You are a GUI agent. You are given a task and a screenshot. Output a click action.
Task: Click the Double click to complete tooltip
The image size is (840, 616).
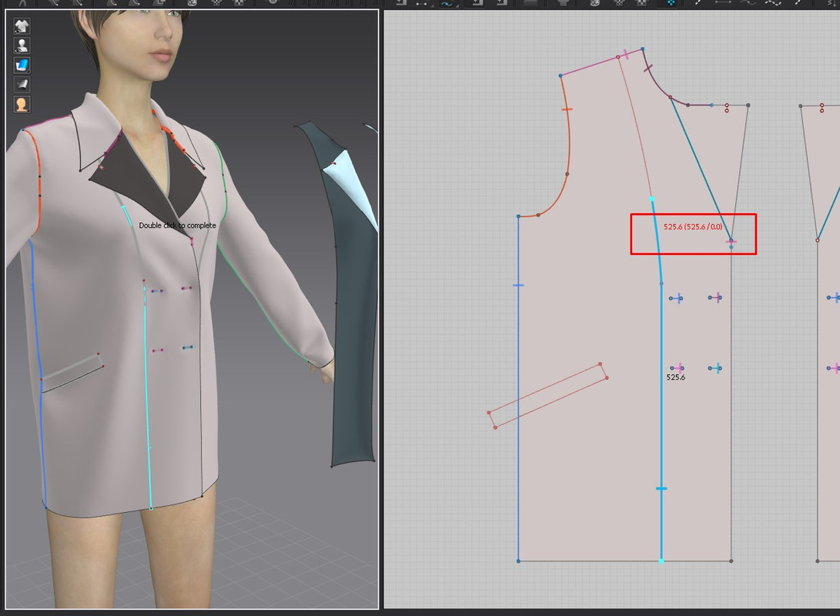pyautogui.click(x=177, y=226)
